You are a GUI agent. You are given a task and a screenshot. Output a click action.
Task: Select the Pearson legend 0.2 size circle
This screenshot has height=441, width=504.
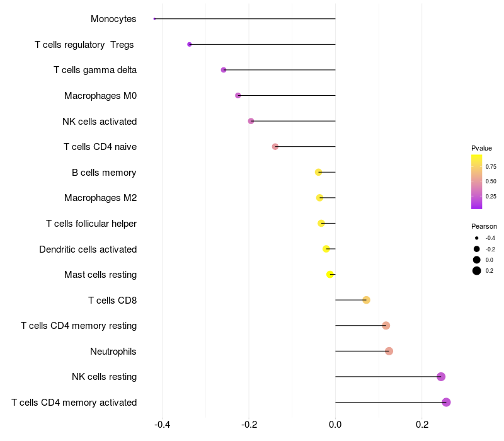(x=477, y=271)
